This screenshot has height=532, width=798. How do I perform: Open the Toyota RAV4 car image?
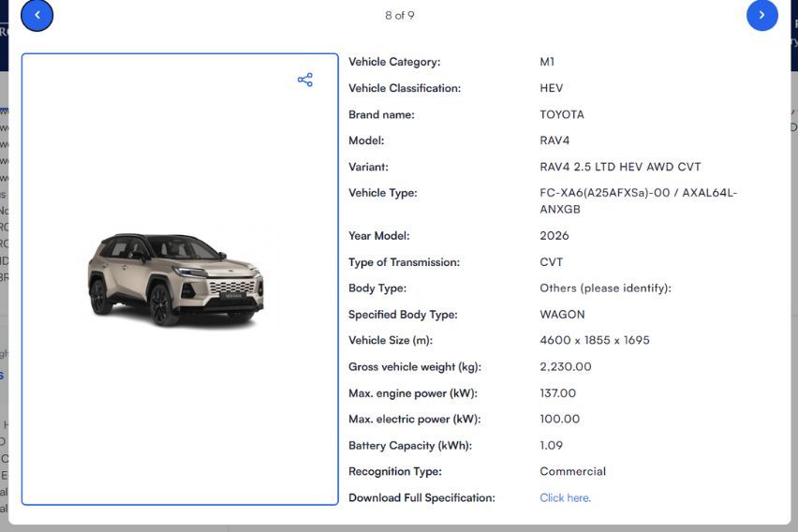click(176, 279)
